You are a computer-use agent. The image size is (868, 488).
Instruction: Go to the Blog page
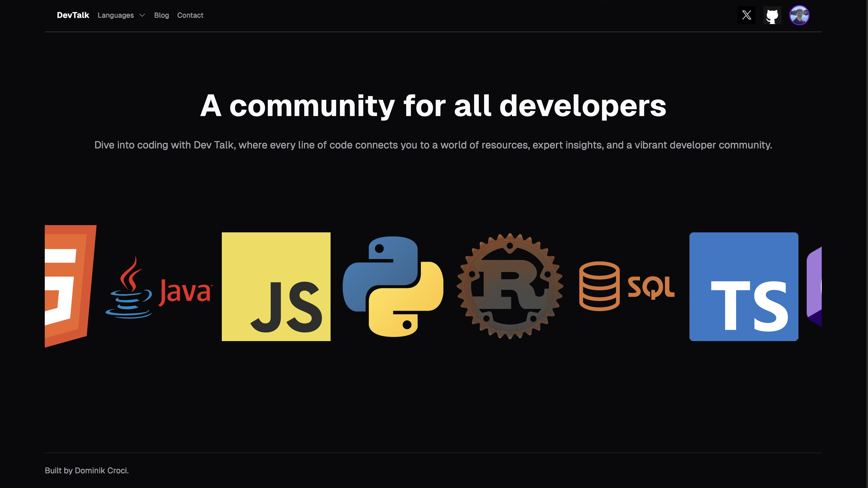click(161, 15)
